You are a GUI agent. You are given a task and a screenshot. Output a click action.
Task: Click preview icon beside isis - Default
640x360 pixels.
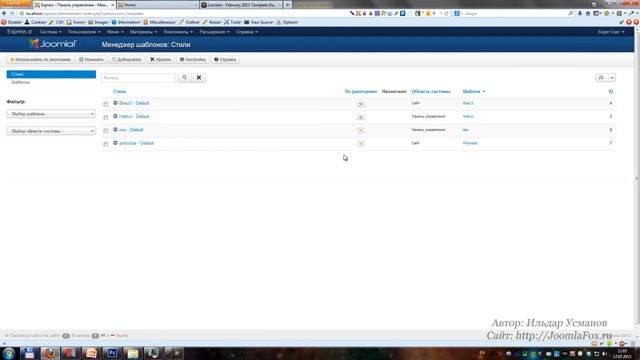pos(115,130)
